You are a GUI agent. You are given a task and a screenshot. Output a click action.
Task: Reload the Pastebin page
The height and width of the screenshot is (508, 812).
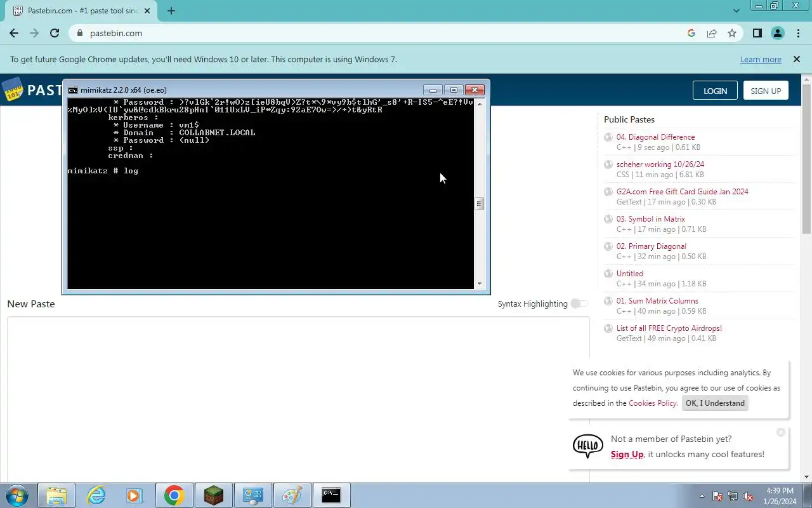(x=55, y=33)
